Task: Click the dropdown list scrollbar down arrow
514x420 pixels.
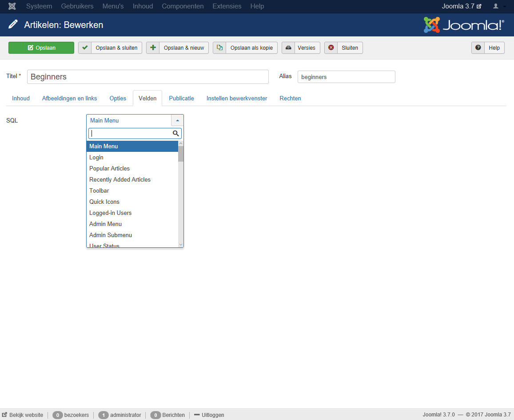Action: [181, 245]
